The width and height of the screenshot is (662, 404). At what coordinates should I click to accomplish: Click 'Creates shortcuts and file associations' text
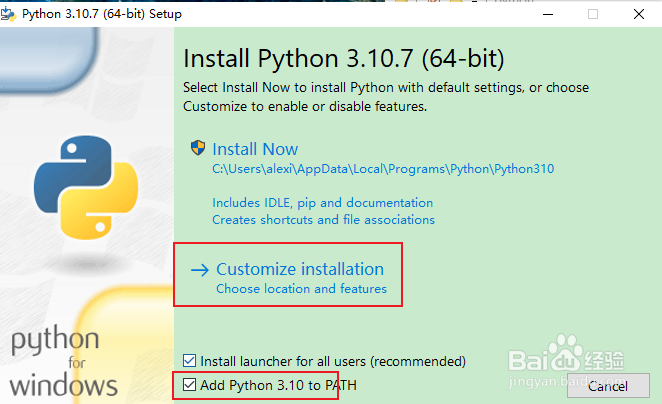(323, 220)
